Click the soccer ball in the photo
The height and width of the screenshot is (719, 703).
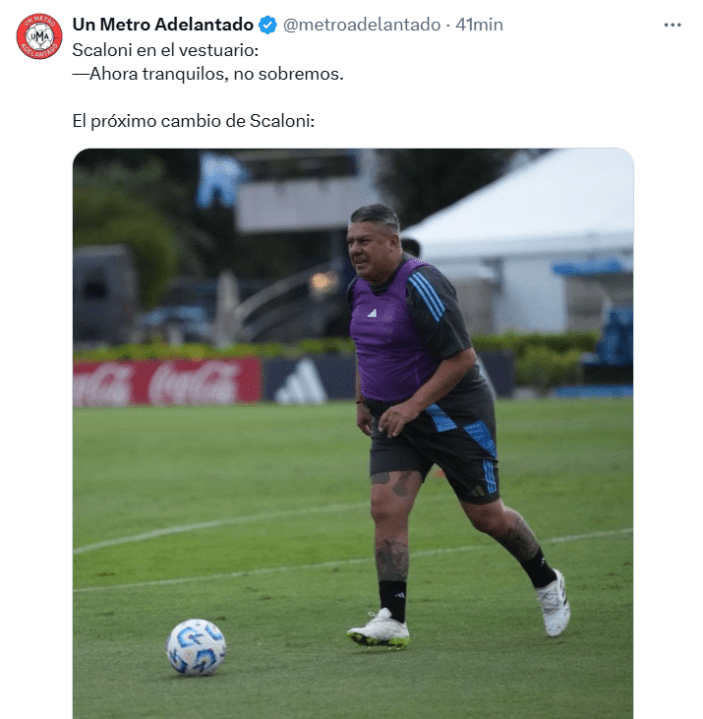tap(196, 647)
